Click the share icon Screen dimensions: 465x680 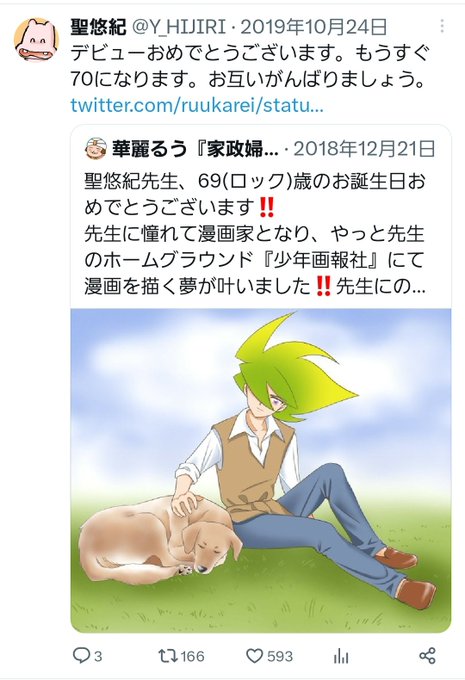(427, 656)
